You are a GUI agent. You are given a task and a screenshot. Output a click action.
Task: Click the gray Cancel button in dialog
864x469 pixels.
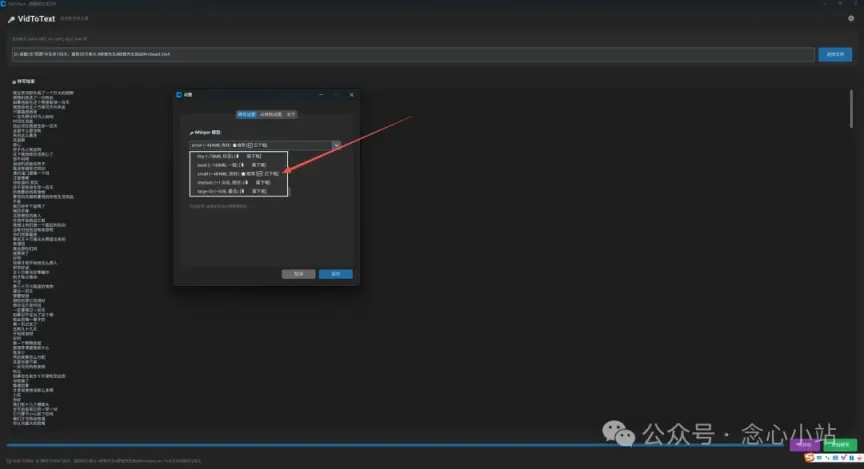click(299, 273)
